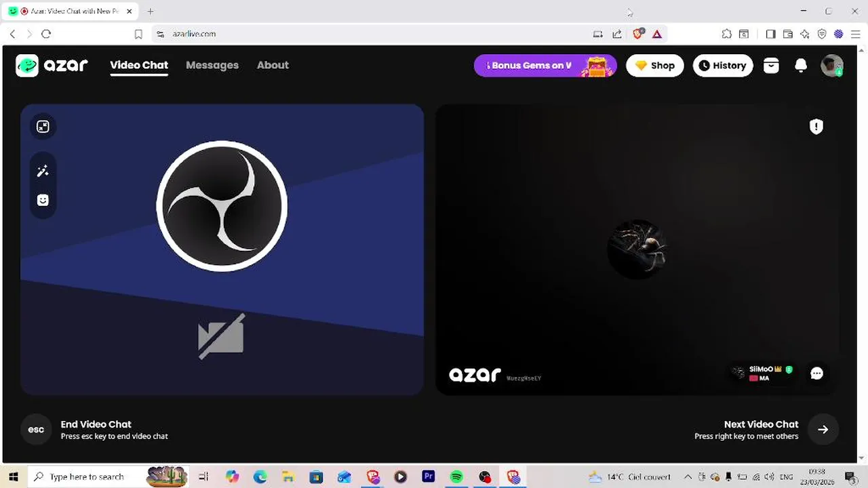
Task: Open the browser hamburger menu
Action: [x=856, y=34]
